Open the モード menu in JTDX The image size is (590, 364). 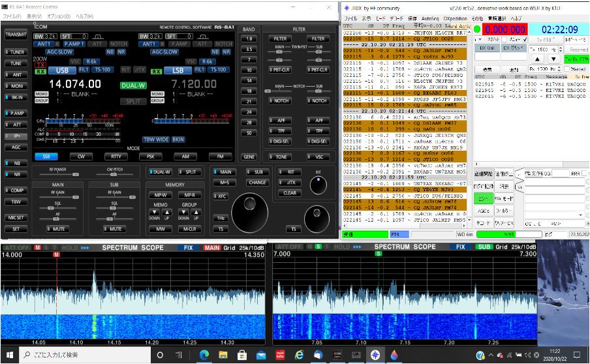[x=380, y=18]
